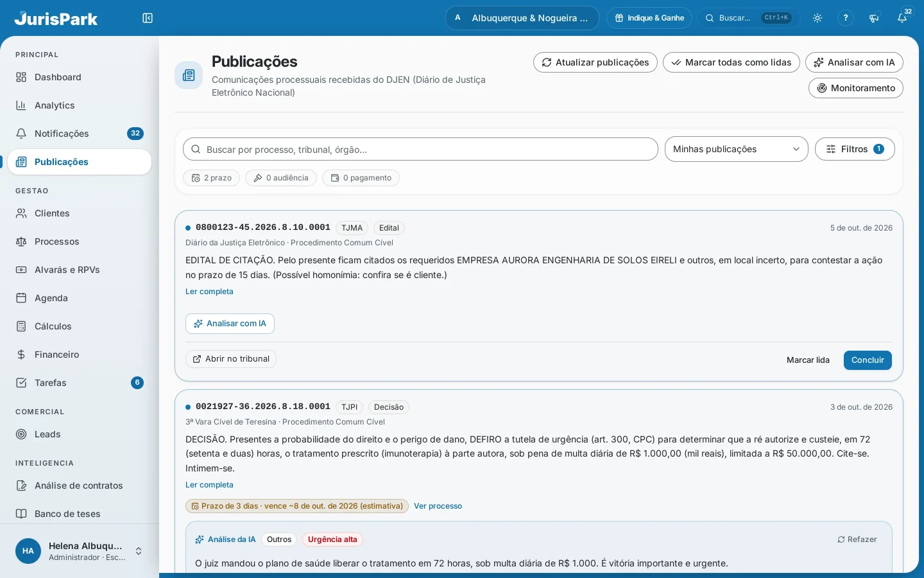Click Atualizar publicações button

click(x=595, y=62)
